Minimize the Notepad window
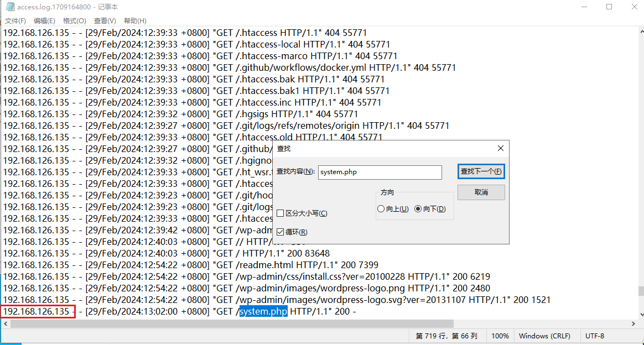Viewport: 644px width, 345px height. [x=584, y=7]
